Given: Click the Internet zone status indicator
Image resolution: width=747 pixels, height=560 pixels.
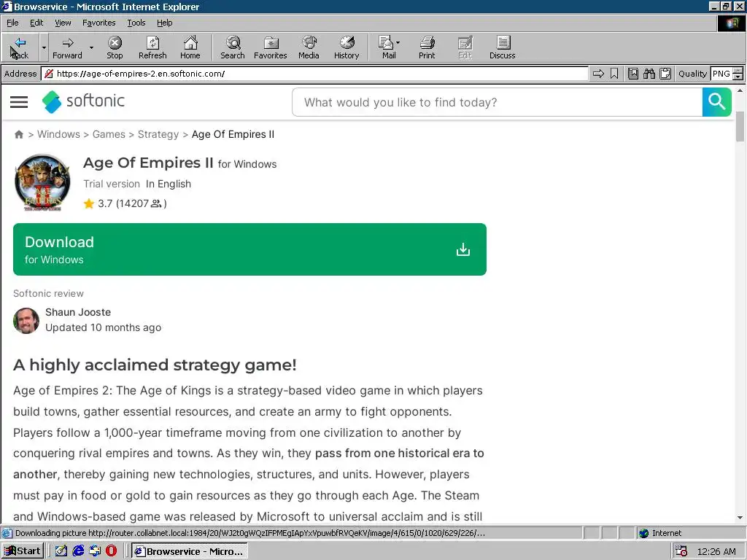Looking at the screenshot, I should click(659, 533).
